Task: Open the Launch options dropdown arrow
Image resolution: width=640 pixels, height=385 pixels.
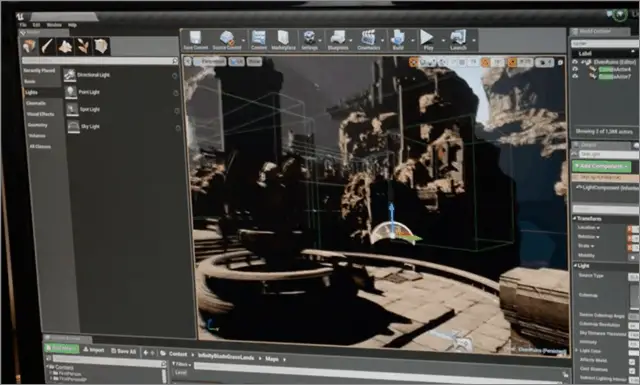Action: tap(474, 40)
